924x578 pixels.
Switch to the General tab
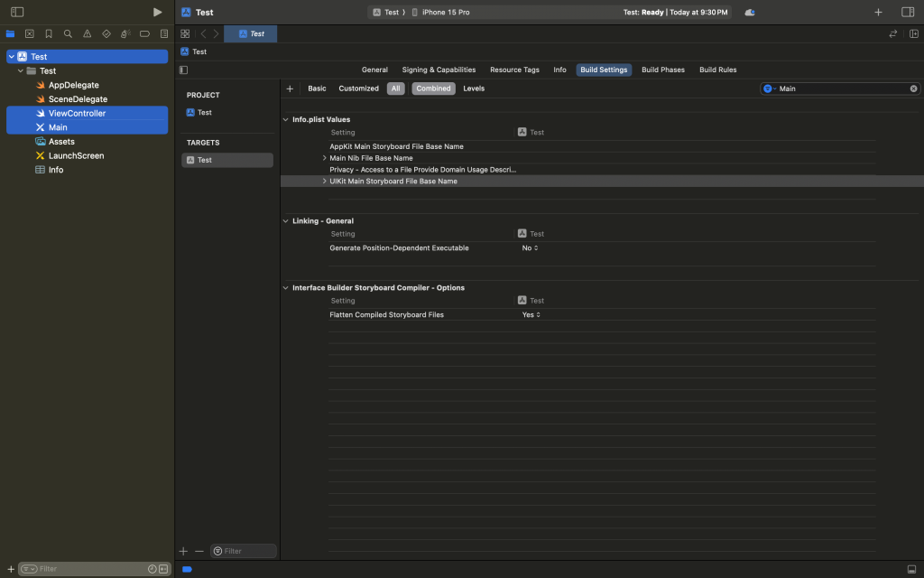coord(374,70)
